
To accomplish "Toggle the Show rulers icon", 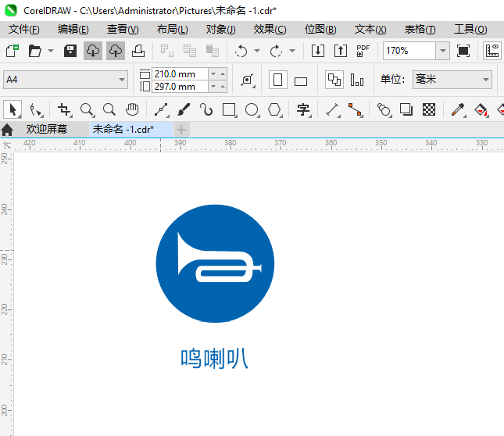I will (492, 51).
